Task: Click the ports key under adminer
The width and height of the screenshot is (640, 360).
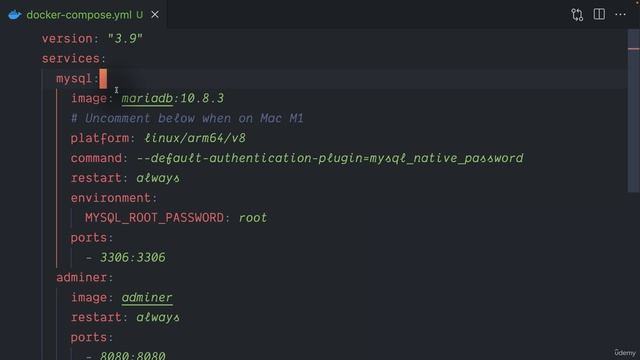Action: pyautogui.click(x=89, y=338)
